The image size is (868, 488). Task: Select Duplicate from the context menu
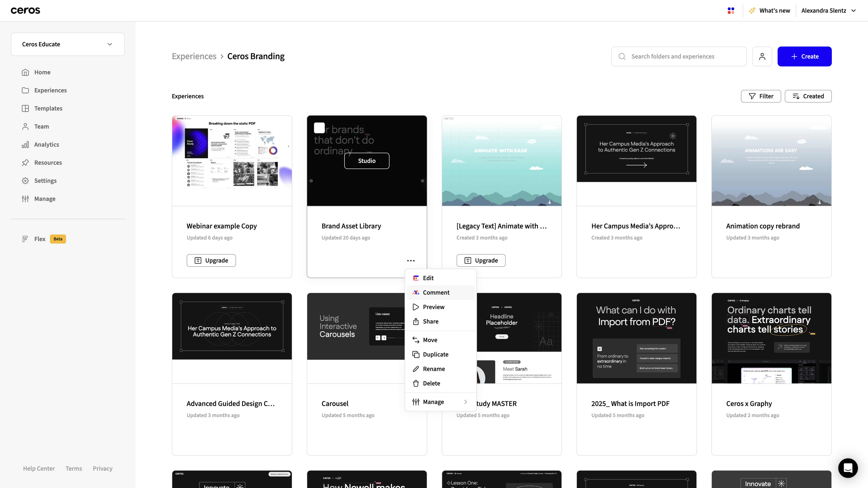440,355
